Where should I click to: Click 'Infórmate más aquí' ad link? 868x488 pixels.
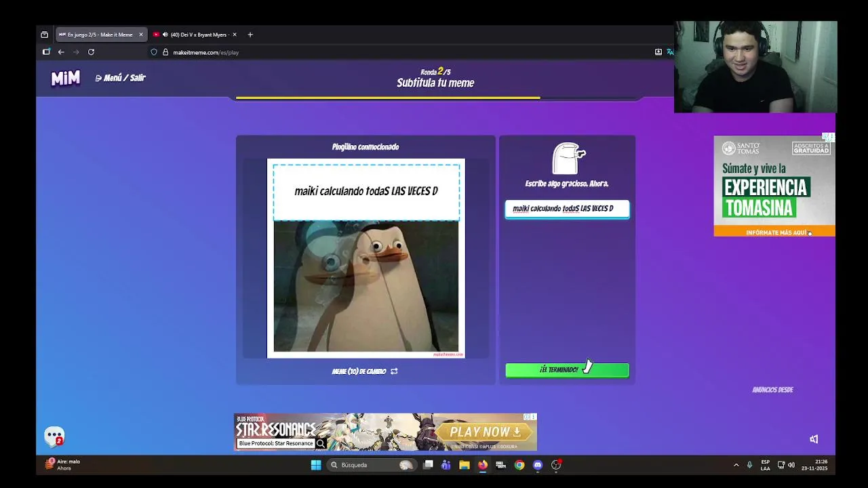(x=776, y=232)
